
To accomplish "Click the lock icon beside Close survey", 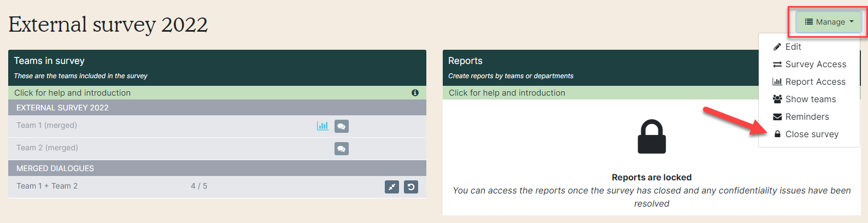I will pyautogui.click(x=777, y=134).
